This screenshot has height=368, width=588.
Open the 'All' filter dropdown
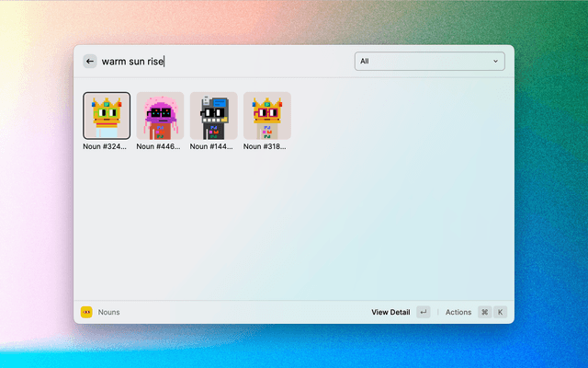[x=428, y=62]
